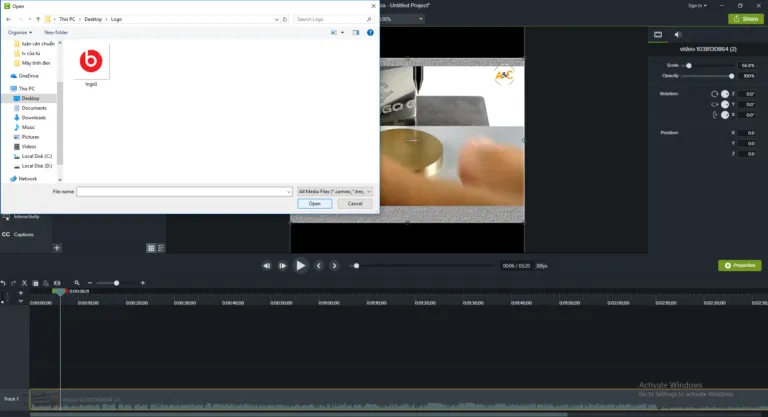
Task: Open the audio properties speaker tab
Action: tap(677, 34)
